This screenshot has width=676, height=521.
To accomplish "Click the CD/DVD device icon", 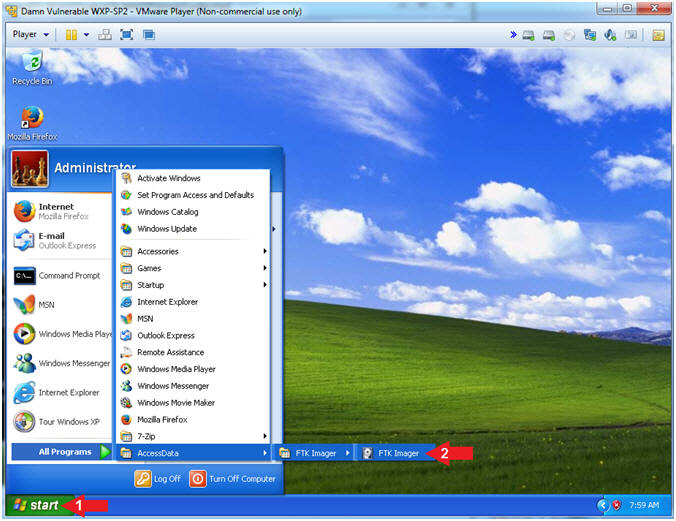I will [570, 35].
